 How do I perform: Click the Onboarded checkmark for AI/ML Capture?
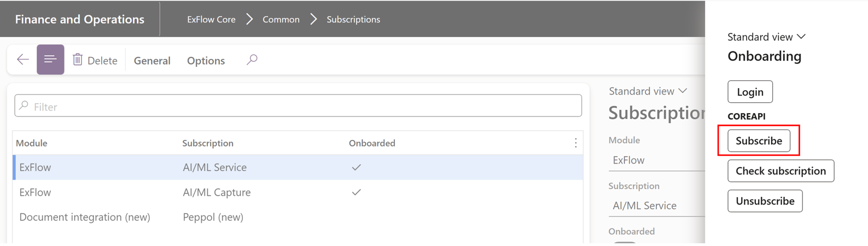click(356, 192)
